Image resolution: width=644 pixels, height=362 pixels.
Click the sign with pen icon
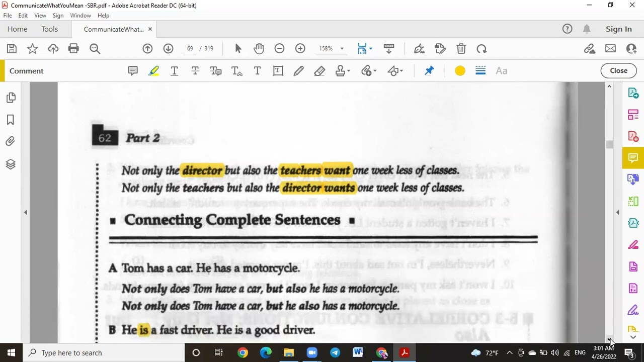(419, 49)
